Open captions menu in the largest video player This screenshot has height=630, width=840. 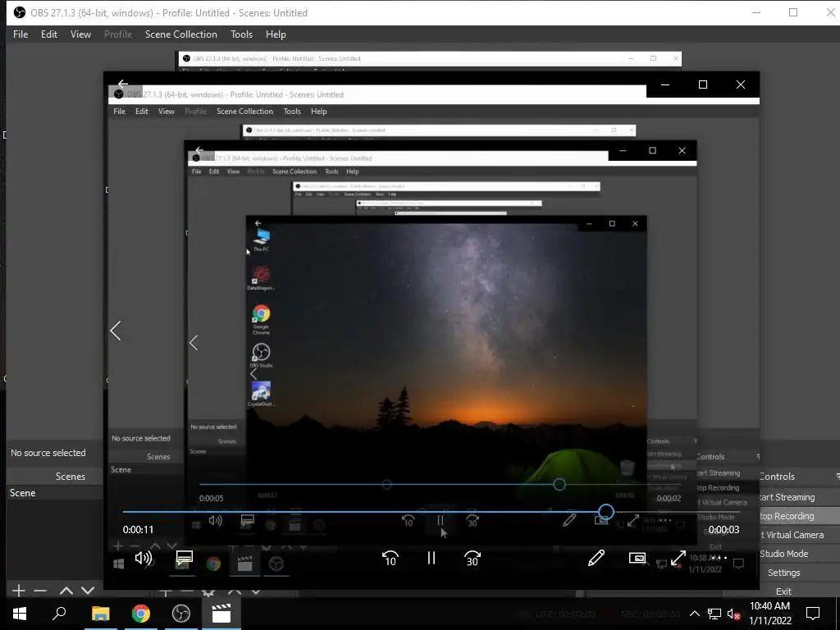[x=185, y=558]
